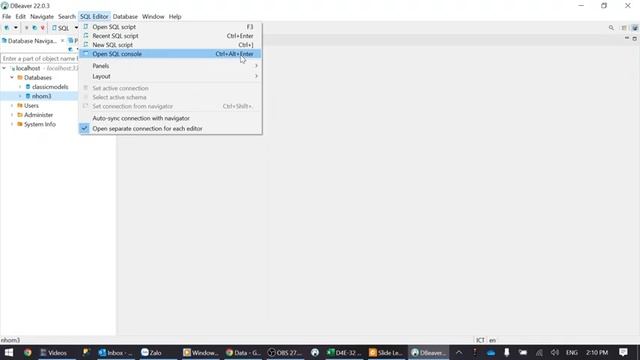Choose Open SQL script menu entry
Image resolution: width=640 pixels, height=360 pixels.
(170, 27)
